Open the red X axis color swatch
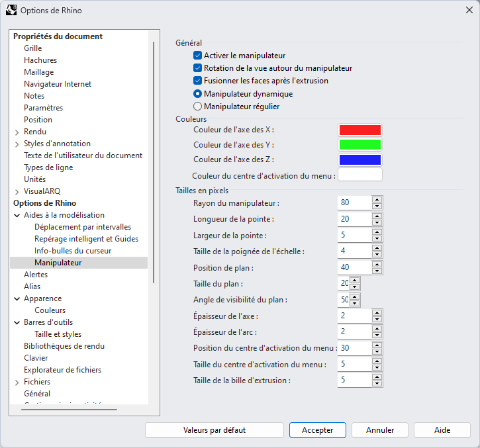This screenshot has height=448, width=480. point(360,130)
